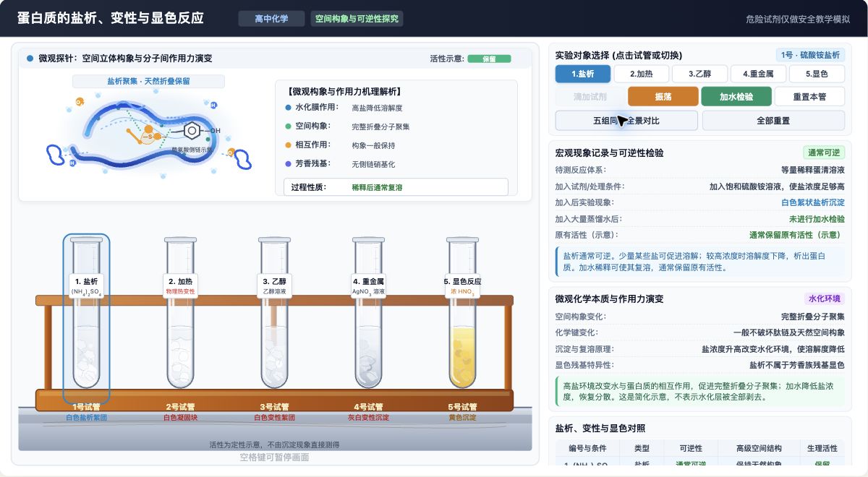Click the 水化环境 badge

click(x=824, y=298)
